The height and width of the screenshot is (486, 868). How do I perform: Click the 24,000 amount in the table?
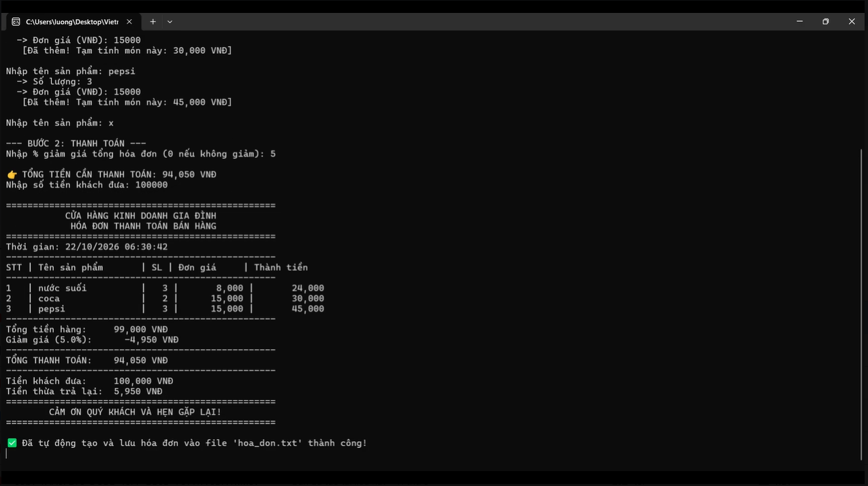coord(308,289)
